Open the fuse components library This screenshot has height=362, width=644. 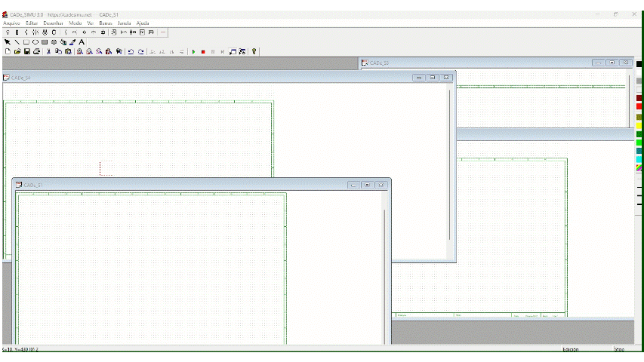coord(17,32)
